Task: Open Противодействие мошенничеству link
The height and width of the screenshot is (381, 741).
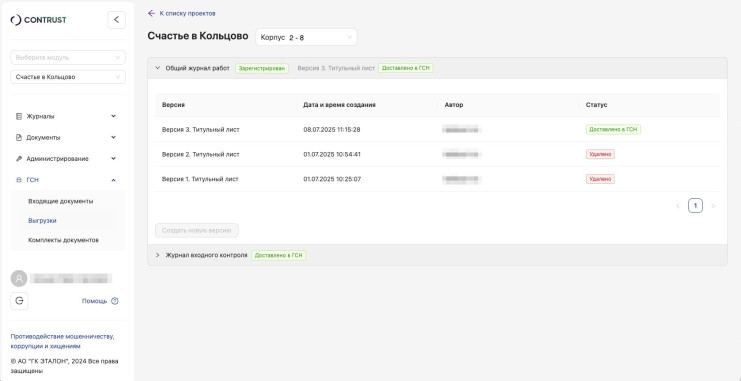Action: pos(62,341)
